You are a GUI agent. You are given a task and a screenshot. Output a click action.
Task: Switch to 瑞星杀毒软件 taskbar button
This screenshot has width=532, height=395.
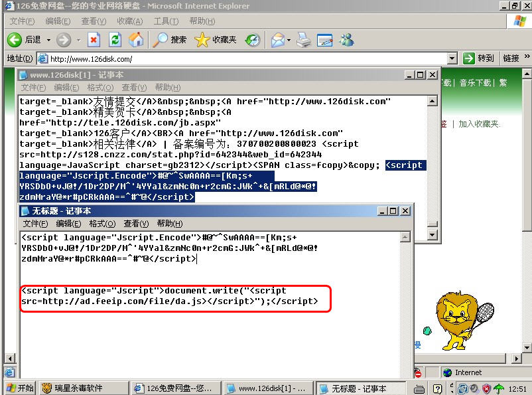[x=84, y=388]
